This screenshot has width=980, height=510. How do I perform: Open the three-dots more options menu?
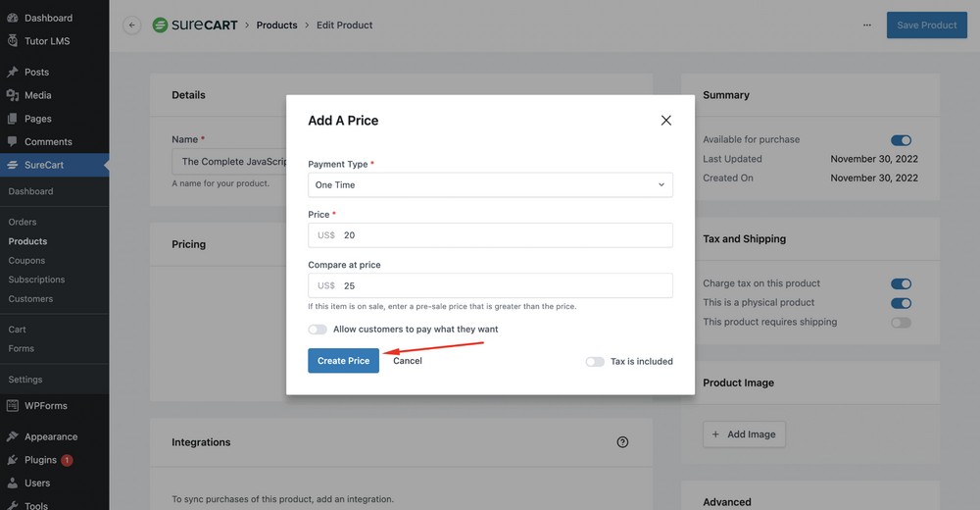tap(867, 25)
